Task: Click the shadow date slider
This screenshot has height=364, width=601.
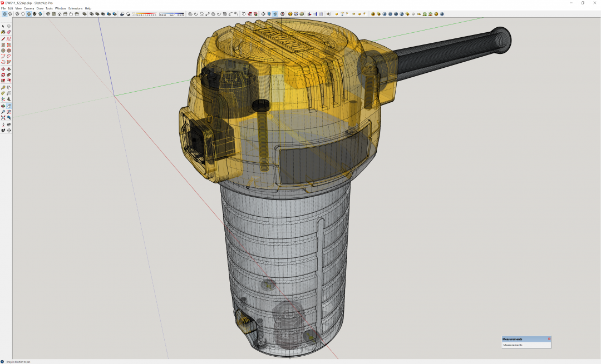Action: 144,13
